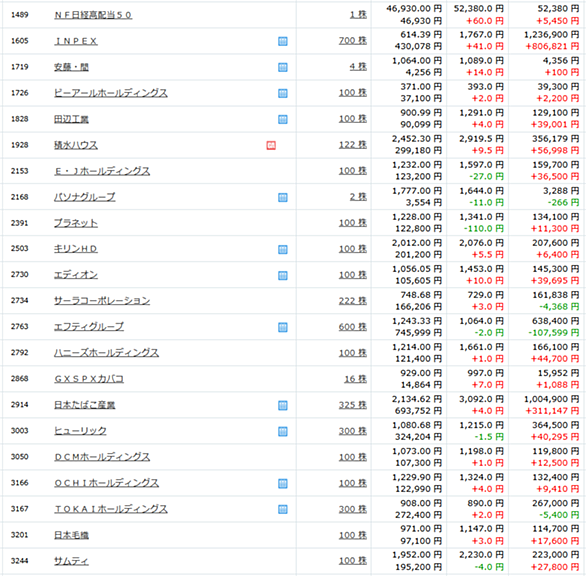Click 100 株 in the プラネット row

pyautogui.click(x=353, y=223)
